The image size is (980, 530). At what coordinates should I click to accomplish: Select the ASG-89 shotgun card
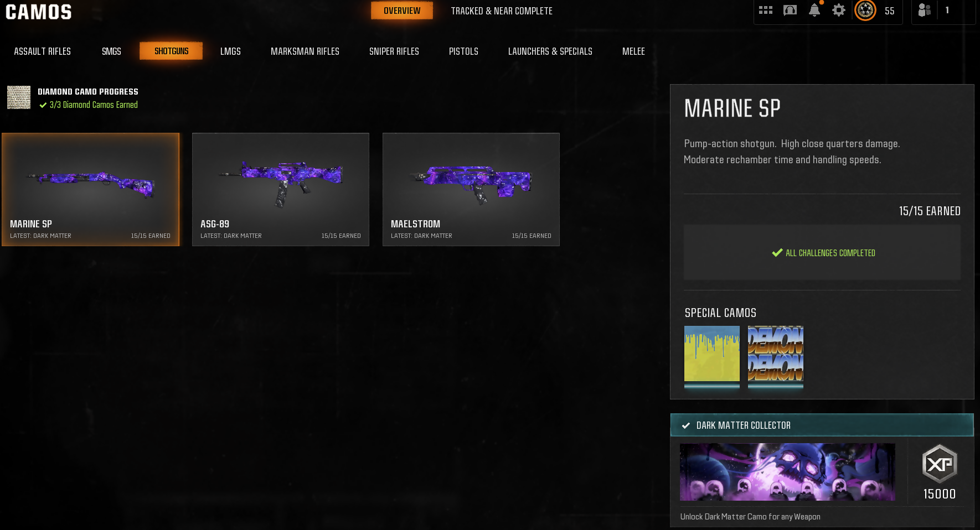point(281,189)
